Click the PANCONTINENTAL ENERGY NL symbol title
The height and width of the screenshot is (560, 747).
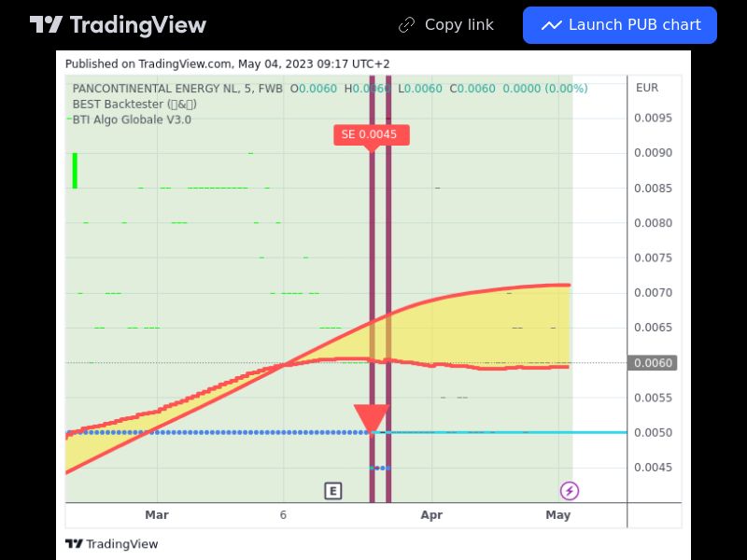click(x=177, y=89)
